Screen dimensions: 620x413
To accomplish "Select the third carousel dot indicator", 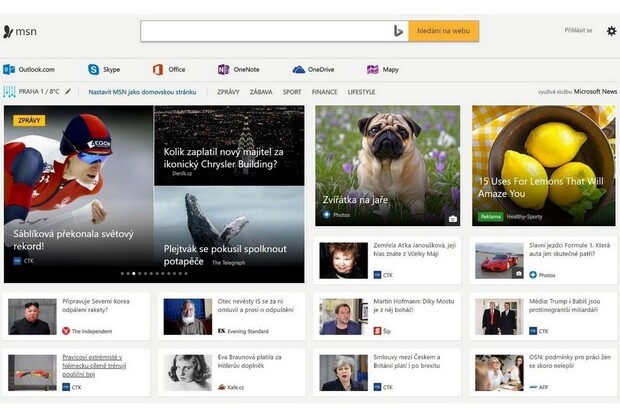I will tap(134, 273).
